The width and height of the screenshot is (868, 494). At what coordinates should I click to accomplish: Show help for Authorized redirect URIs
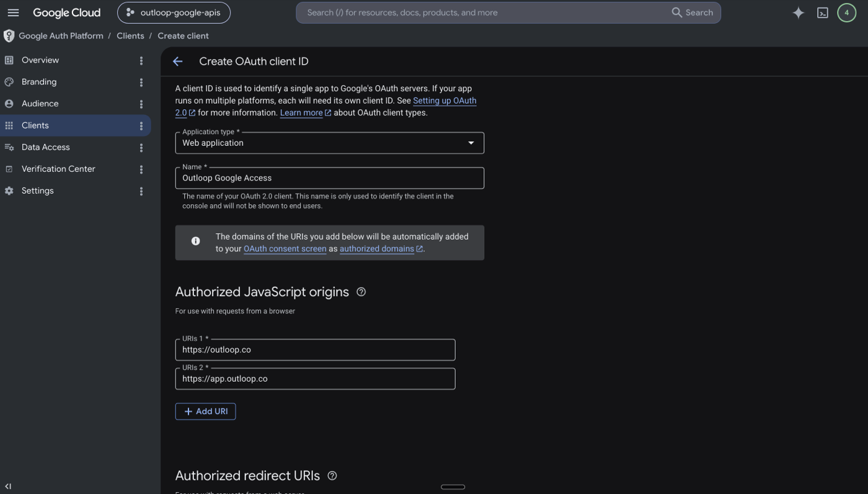pos(332,475)
